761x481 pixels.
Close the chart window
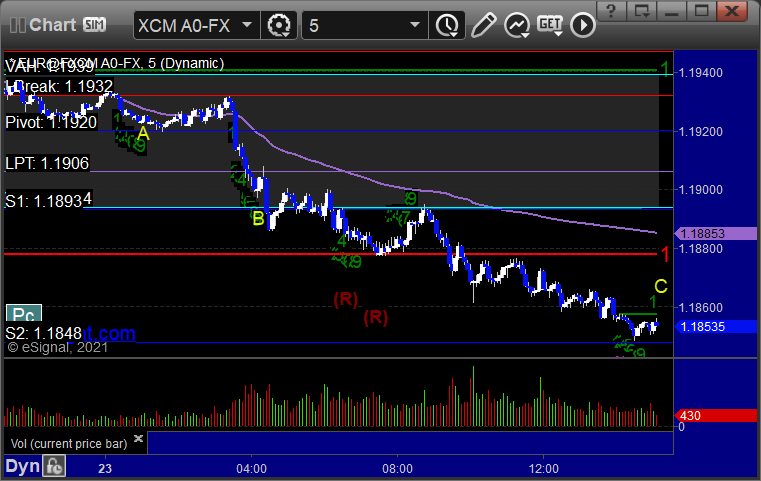click(732, 11)
